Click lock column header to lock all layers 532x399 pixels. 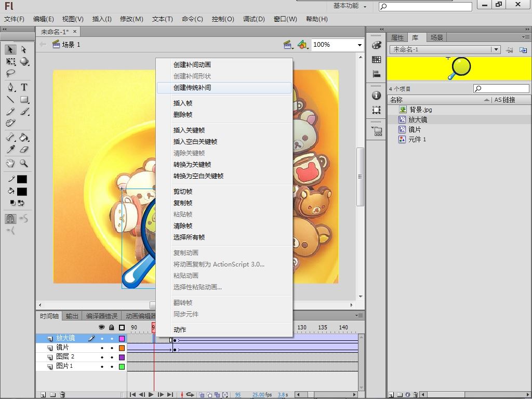[112, 327]
